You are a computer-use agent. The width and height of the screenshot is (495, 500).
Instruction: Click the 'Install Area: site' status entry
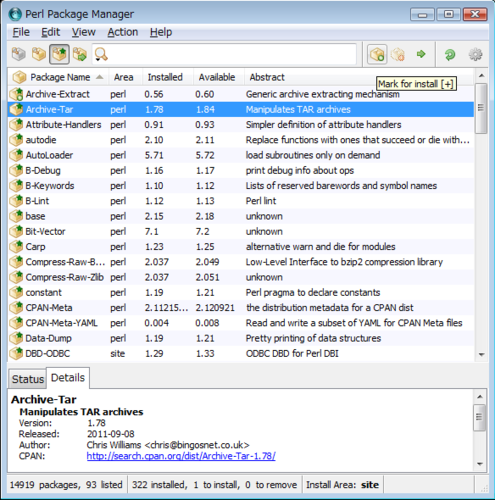click(342, 485)
